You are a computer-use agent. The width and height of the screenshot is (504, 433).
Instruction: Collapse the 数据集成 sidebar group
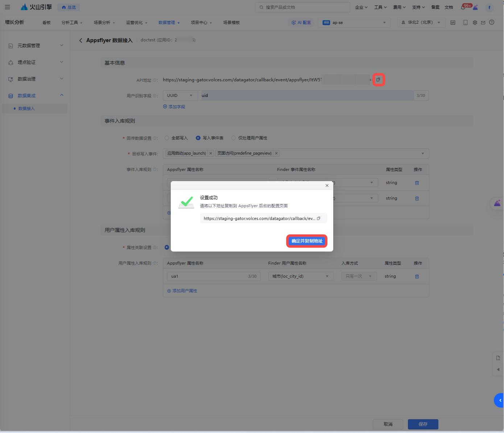click(36, 95)
